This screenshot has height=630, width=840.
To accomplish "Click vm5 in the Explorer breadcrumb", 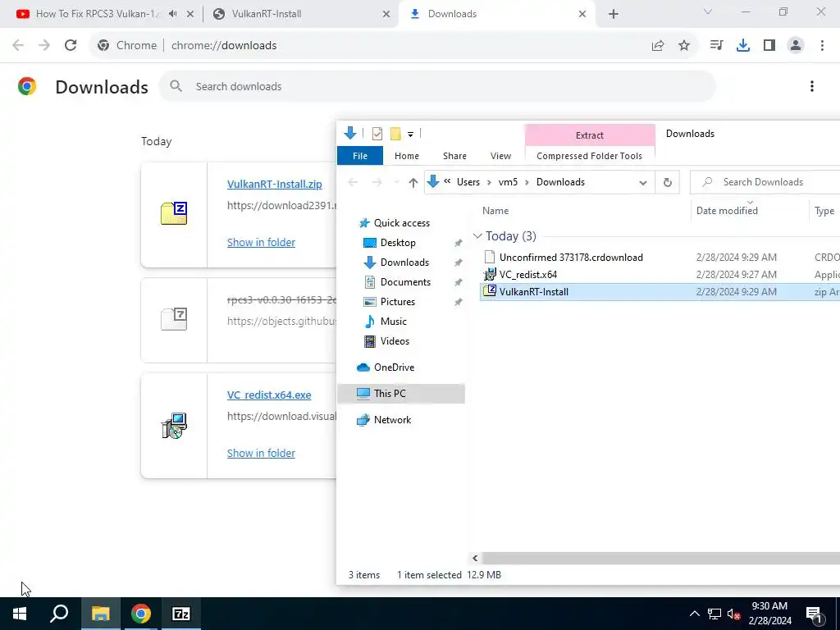I will point(508,182).
